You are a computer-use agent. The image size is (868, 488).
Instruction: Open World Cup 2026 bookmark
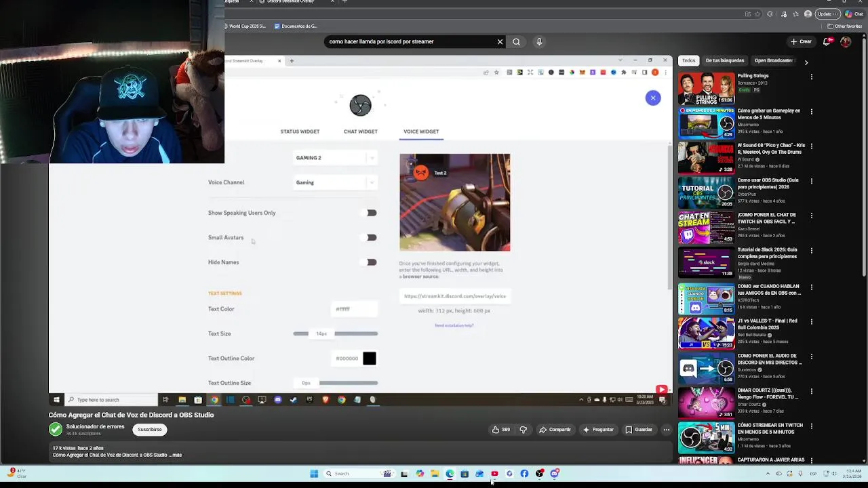click(x=247, y=26)
